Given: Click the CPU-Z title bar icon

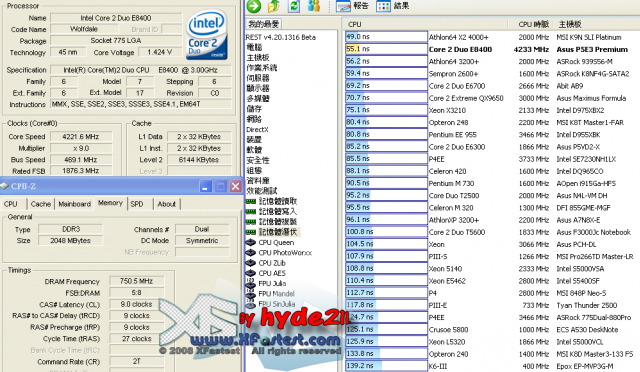Looking at the screenshot, I should pos(4,186).
